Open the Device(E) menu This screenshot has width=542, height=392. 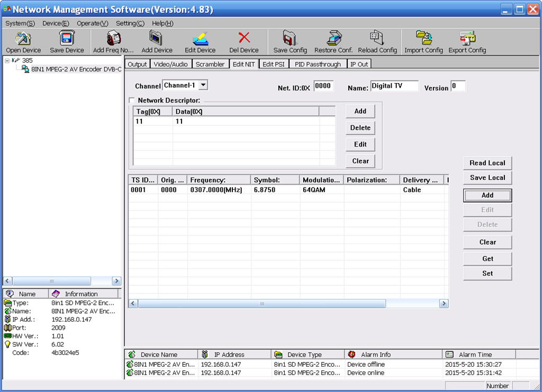[56, 23]
